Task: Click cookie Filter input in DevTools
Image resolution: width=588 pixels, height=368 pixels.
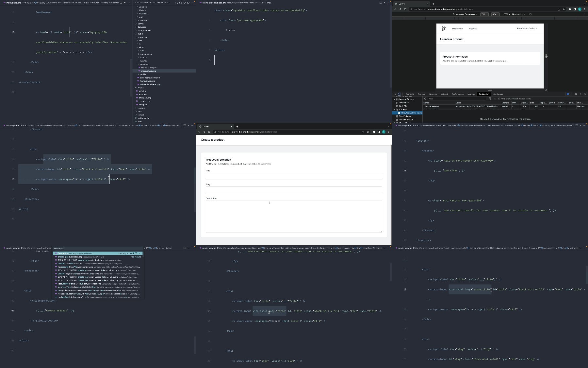Action: (x=457, y=98)
